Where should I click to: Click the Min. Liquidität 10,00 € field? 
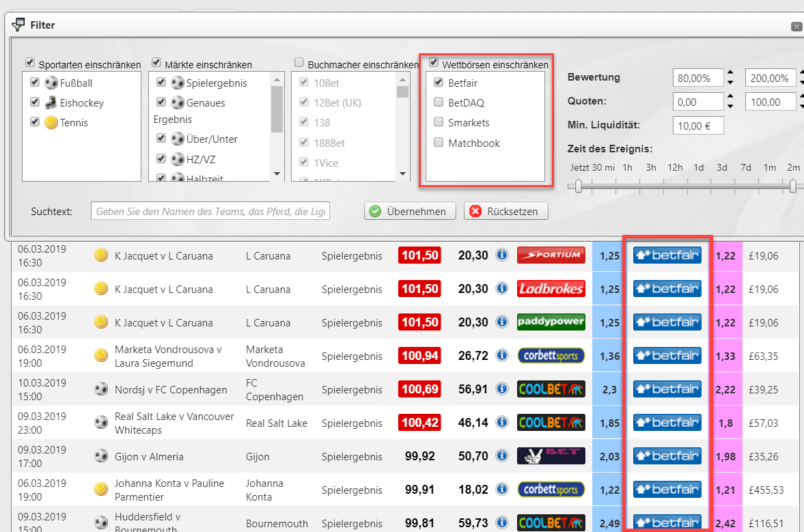698,126
